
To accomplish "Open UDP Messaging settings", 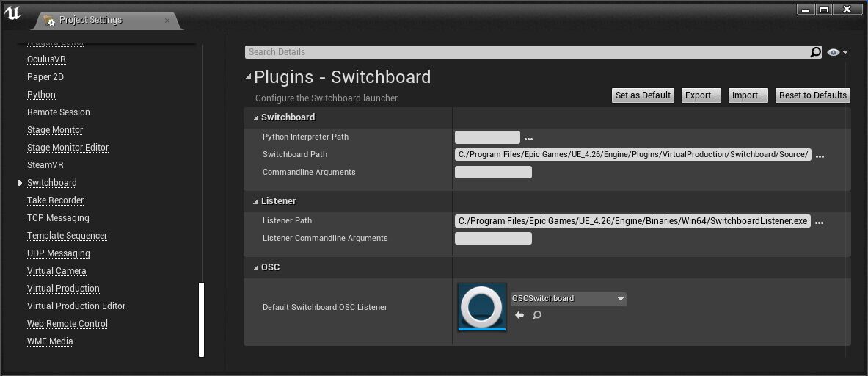I will tap(59, 253).
